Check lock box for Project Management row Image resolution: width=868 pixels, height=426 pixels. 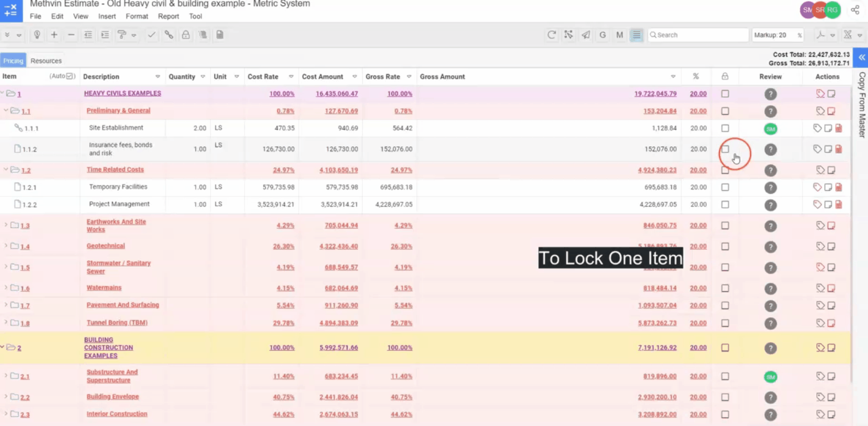[725, 204]
